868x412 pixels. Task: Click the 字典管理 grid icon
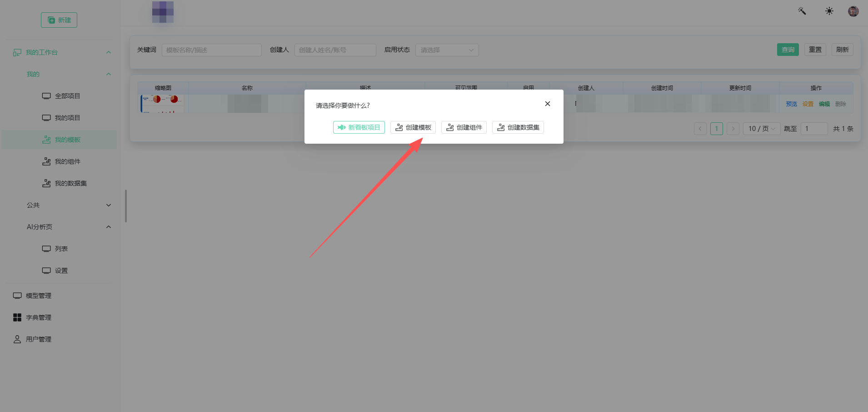point(17,317)
